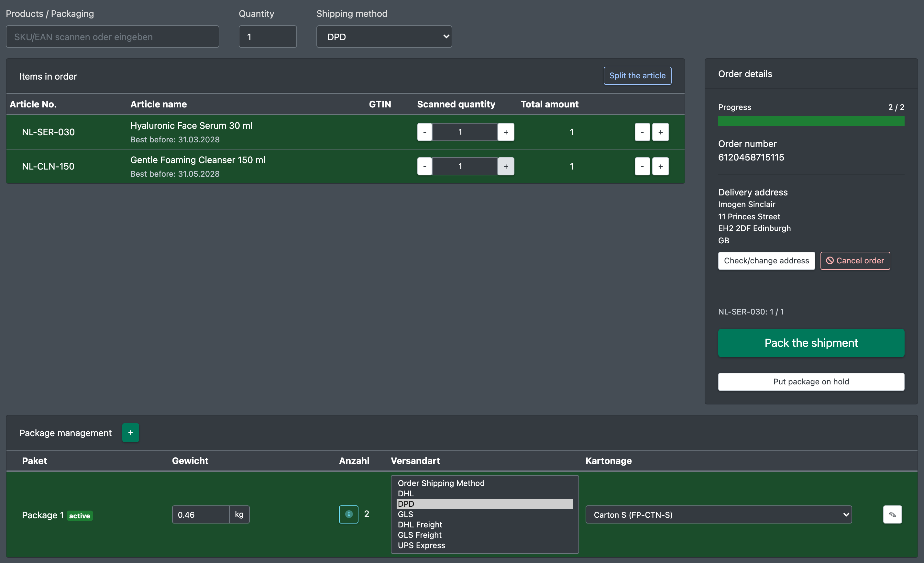Click the GTIN column header
This screenshot has height=563, width=924.
click(380, 104)
